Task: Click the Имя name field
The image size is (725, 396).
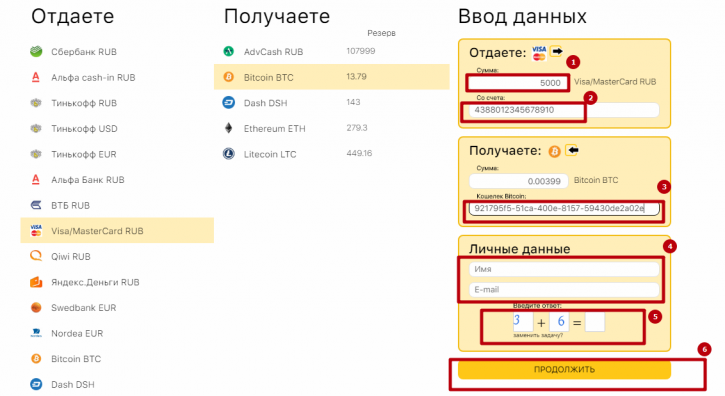Action: tap(564, 269)
